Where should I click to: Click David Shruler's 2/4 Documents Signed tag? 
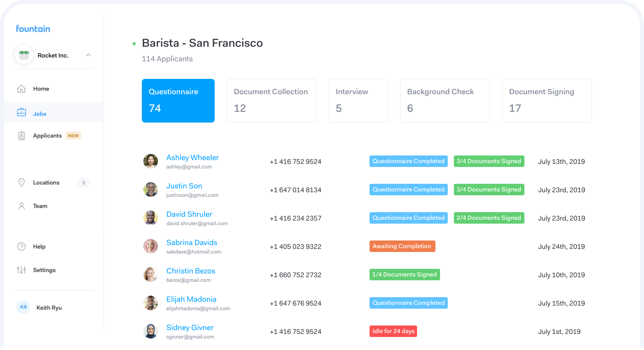489,218
